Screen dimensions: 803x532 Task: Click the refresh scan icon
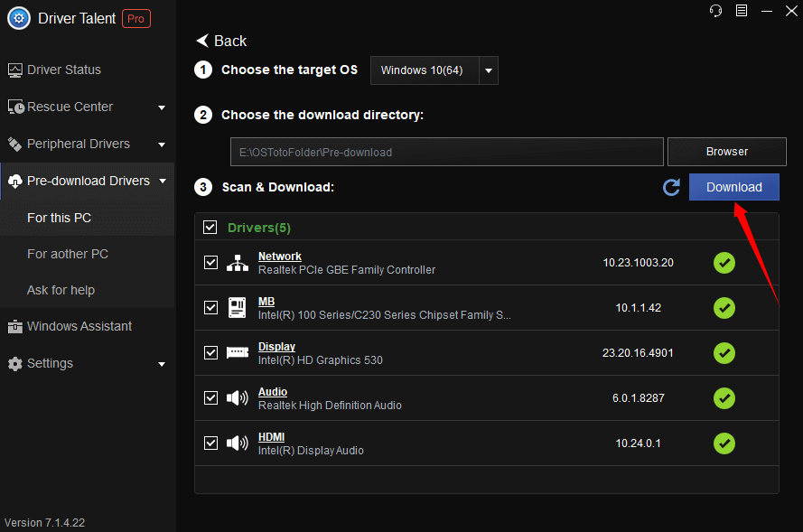tap(671, 187)
